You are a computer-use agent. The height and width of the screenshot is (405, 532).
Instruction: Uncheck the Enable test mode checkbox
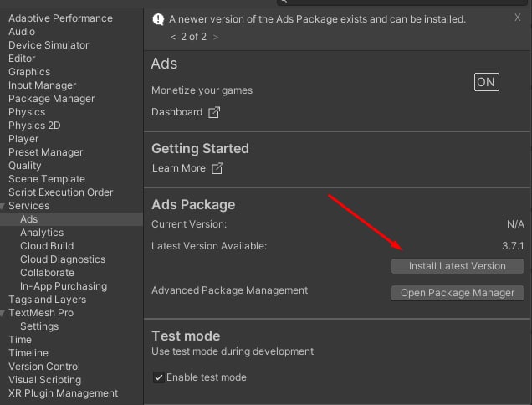point(158,377)
